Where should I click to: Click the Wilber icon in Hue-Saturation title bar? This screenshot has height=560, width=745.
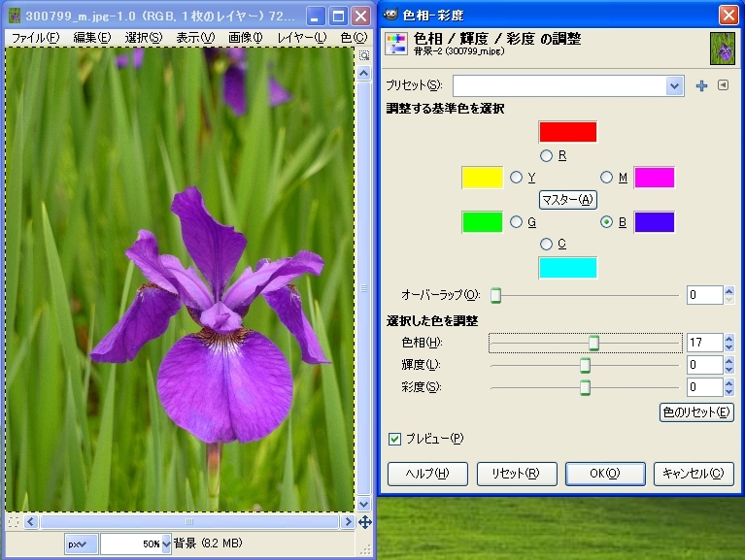390,15
